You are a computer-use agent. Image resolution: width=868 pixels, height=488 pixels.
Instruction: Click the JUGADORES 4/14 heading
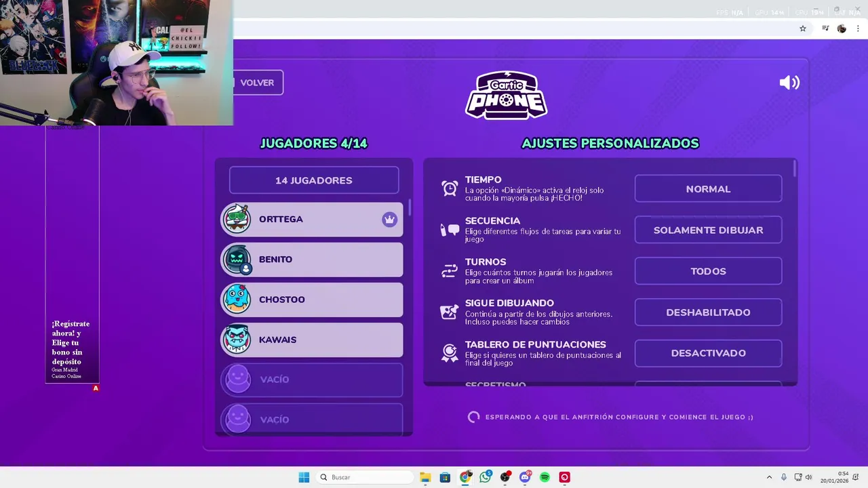point(314,144)
